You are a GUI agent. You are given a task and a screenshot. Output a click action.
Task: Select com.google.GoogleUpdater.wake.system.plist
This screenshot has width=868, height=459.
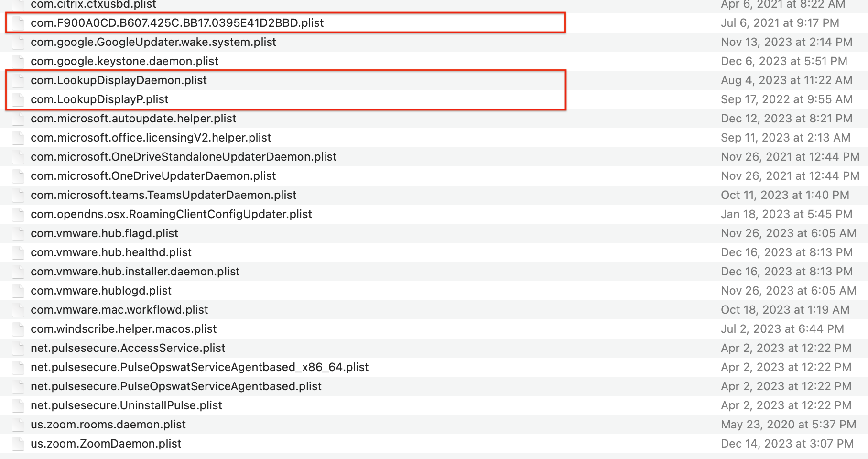pyautogui.click(x=153, y=42)
